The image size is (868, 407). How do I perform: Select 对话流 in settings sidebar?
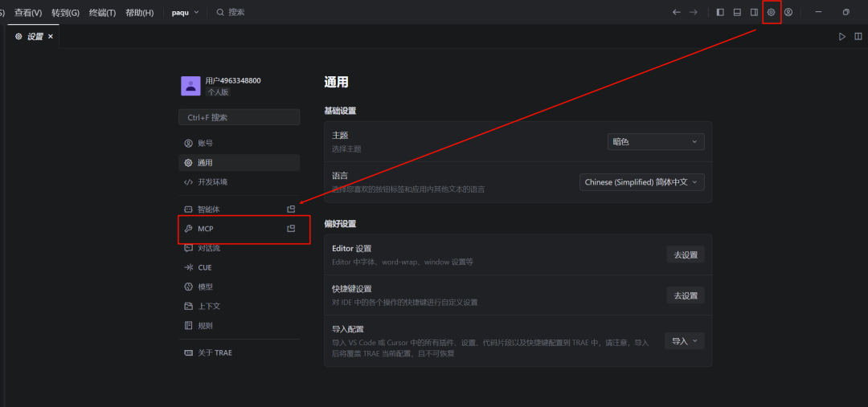(x=240, y=248)
